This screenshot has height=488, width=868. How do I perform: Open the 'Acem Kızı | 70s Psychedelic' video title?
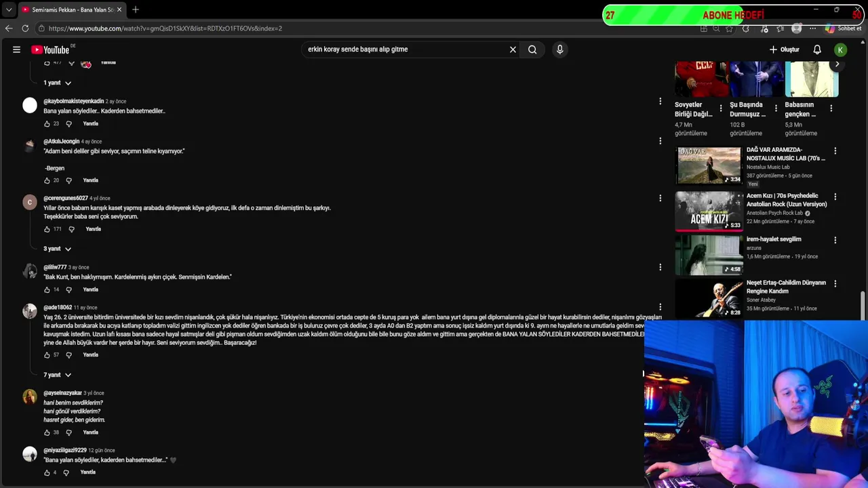787,200
